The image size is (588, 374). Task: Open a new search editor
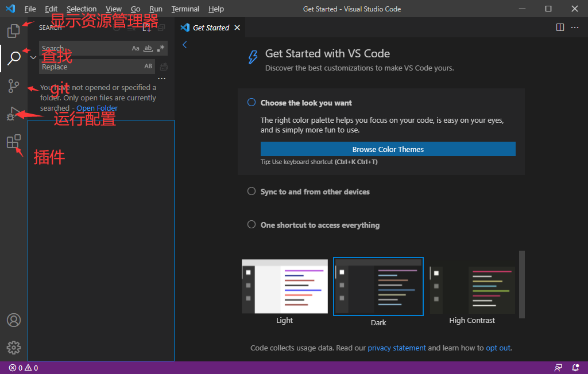point(147,28)
